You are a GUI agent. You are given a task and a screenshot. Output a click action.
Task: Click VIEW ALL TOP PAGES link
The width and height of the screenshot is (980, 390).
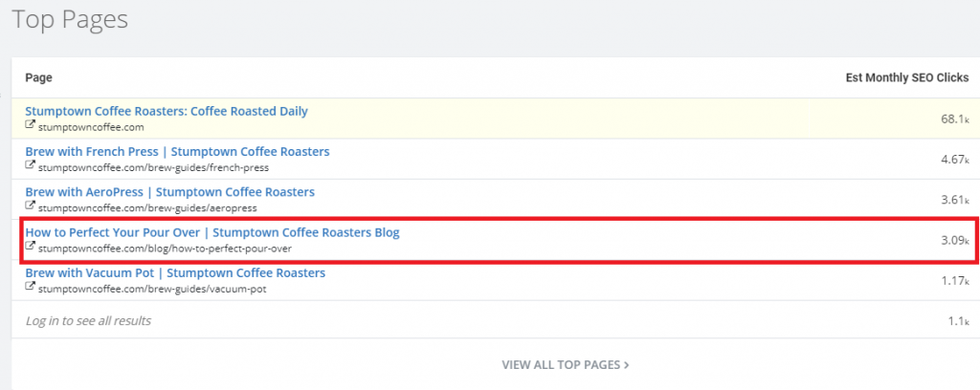pyautogui.click(x=565, y=364)
